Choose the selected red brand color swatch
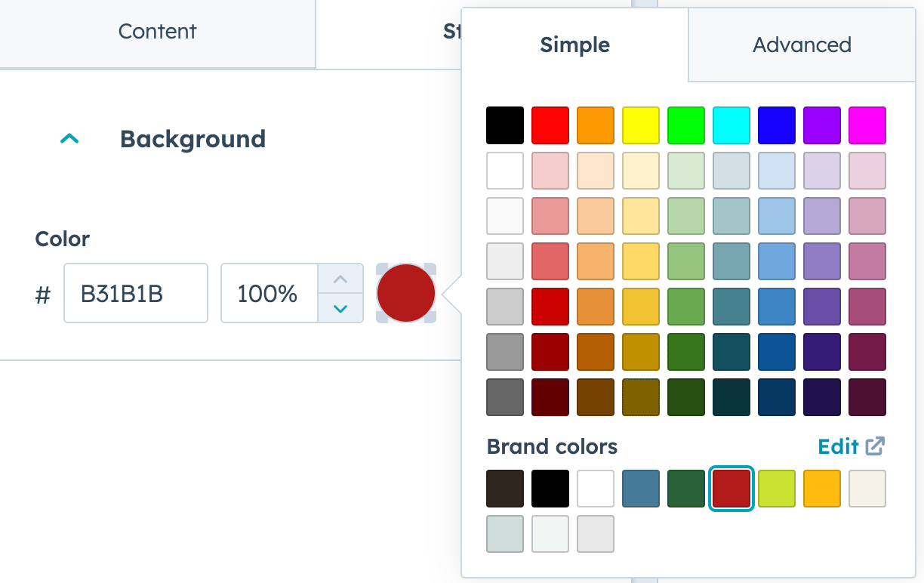 731,489
